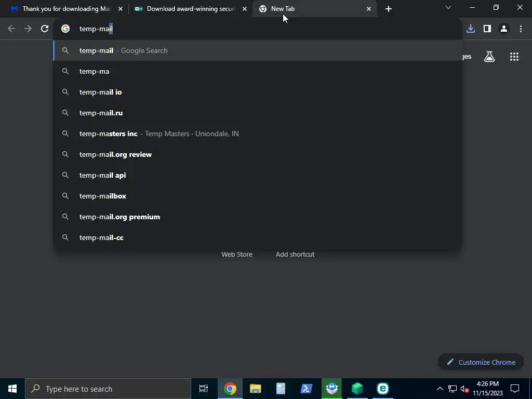
Task: Open the green cube taskbar app
Action: [x=357, y=389]
